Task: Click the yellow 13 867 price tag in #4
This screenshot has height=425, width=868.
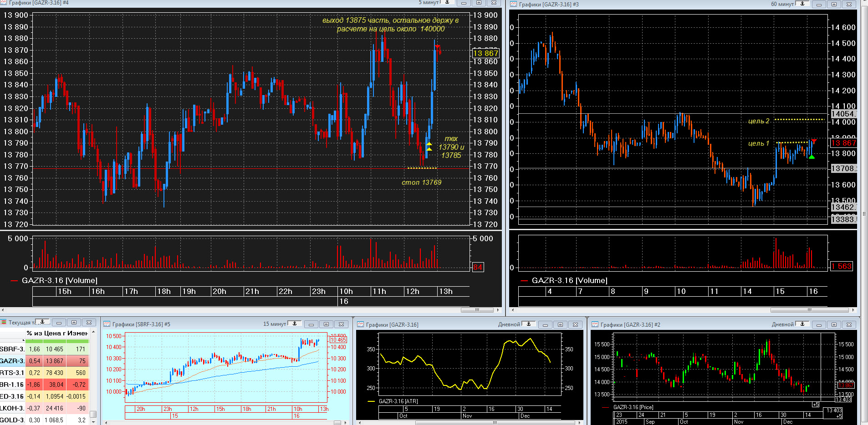Action: coord(486,53)
